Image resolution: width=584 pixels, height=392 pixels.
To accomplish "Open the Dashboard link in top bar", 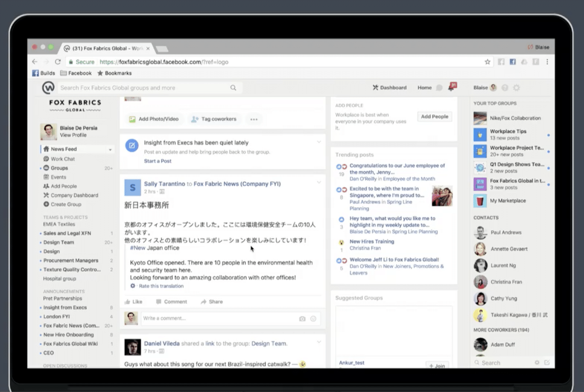I will [x=389, y=88].
